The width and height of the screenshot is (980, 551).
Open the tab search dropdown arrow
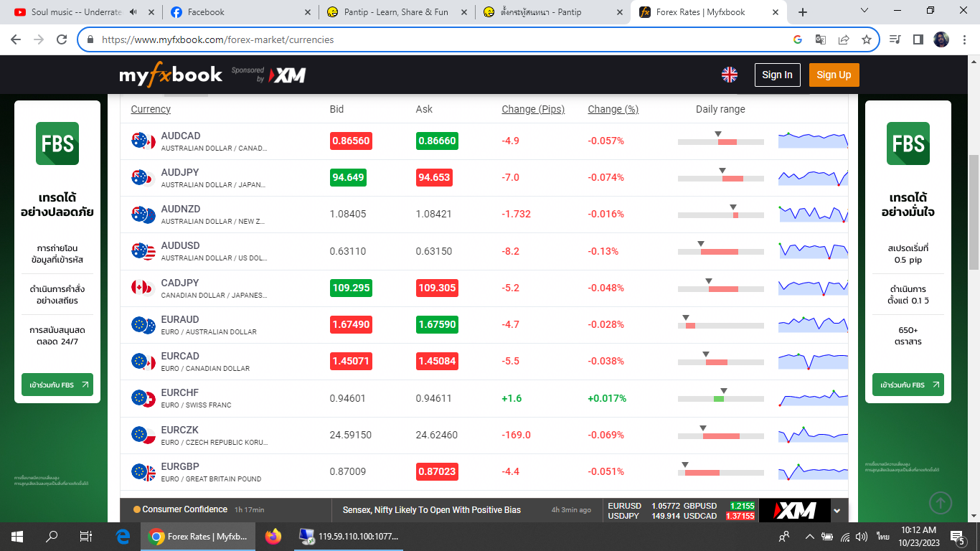point(864,11)
